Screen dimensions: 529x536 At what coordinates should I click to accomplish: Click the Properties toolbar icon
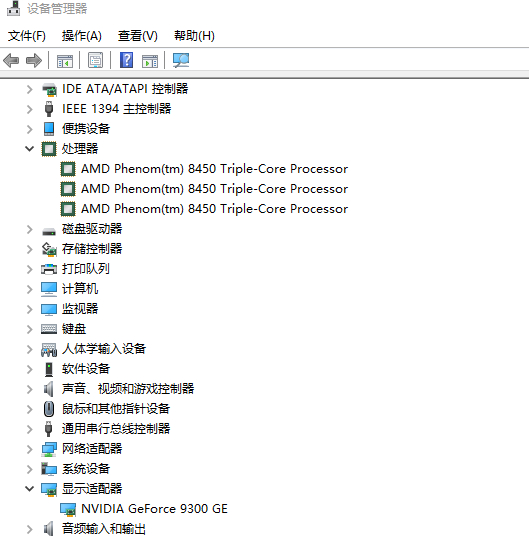95,61
